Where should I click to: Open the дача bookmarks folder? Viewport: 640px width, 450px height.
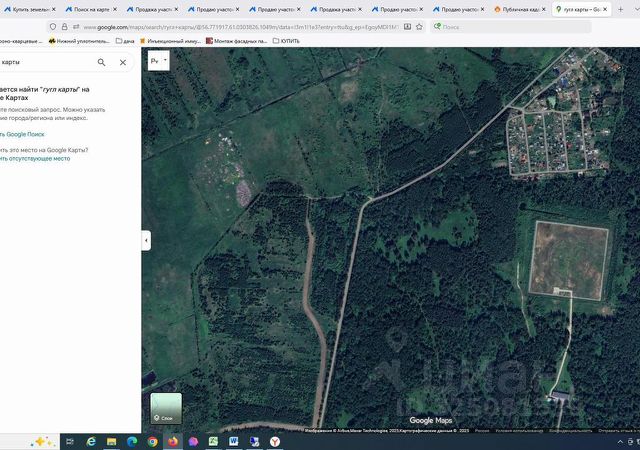[x=125, y=41]
